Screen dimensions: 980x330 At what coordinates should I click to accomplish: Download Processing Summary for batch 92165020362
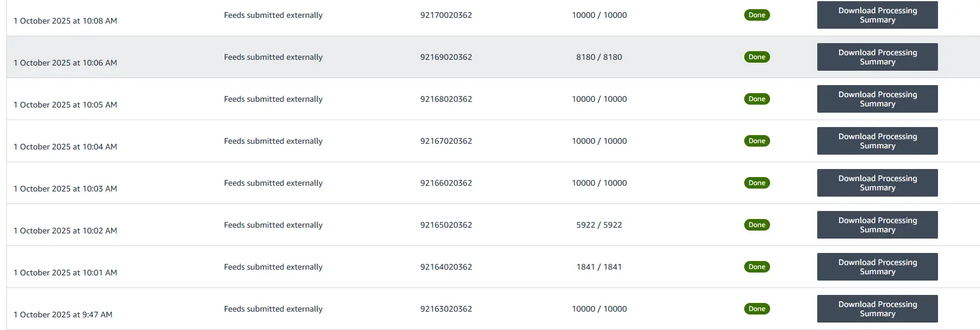click(877, 225)
